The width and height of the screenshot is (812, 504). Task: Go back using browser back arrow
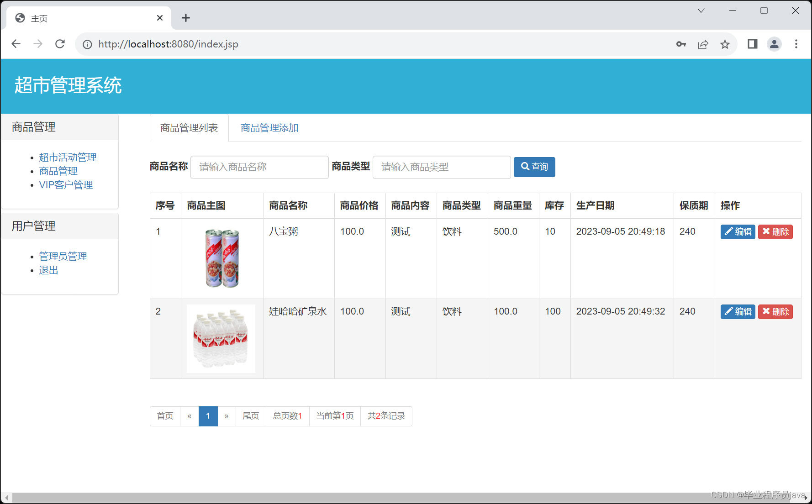[x=16, y=44]
